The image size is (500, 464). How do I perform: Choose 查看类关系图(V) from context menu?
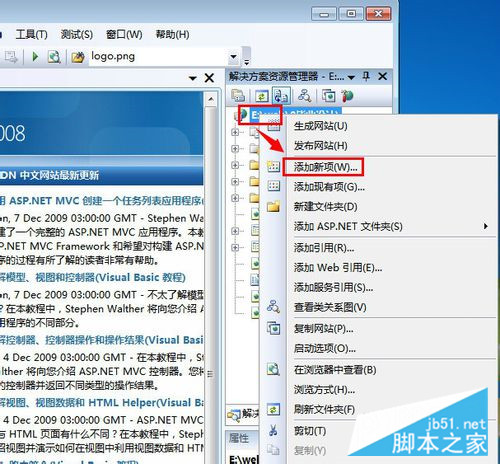[x=392, y=307]
